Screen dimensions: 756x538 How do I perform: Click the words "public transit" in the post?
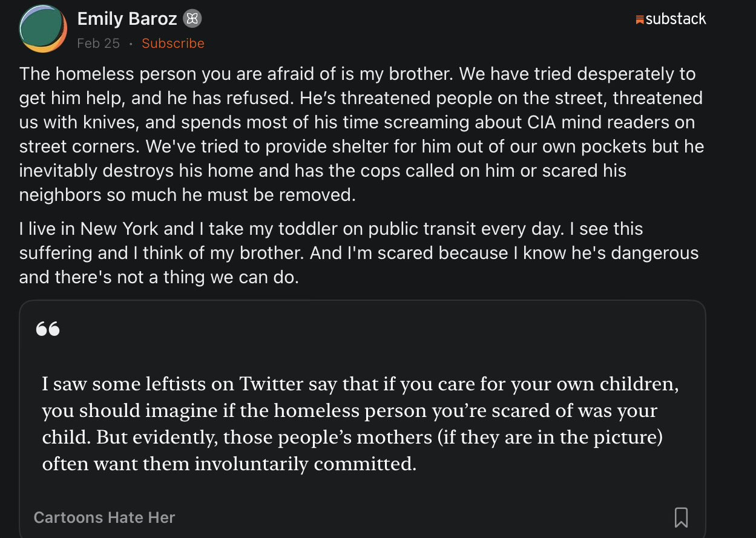click(x=422, y=229)
